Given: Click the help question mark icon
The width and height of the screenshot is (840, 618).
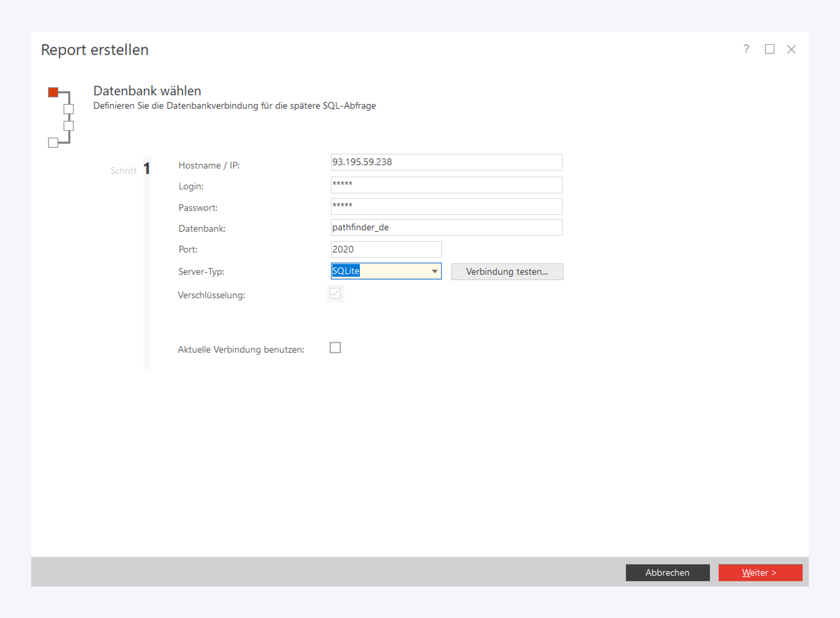Looking at the screenshot, I should tap(746, 49).
